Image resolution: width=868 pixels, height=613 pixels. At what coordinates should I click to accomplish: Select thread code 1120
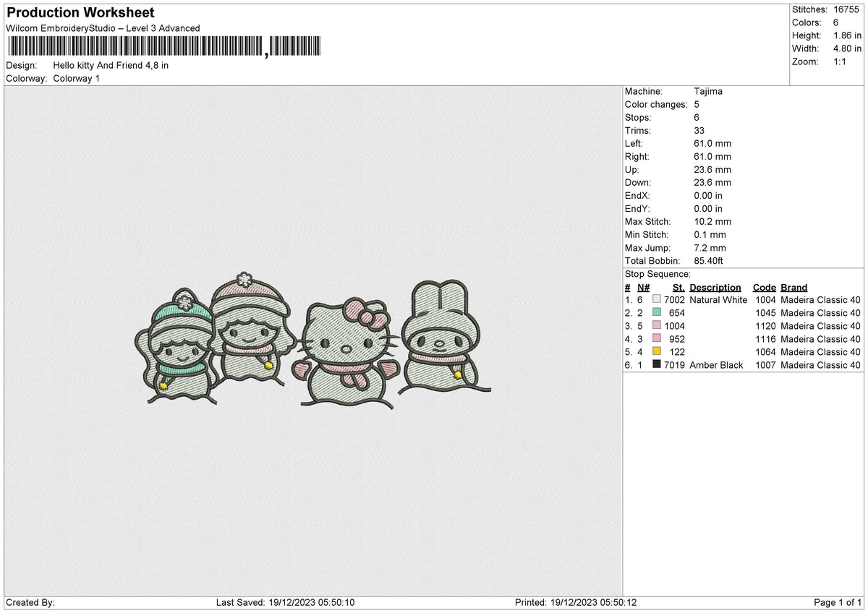[x=766, y=326]
